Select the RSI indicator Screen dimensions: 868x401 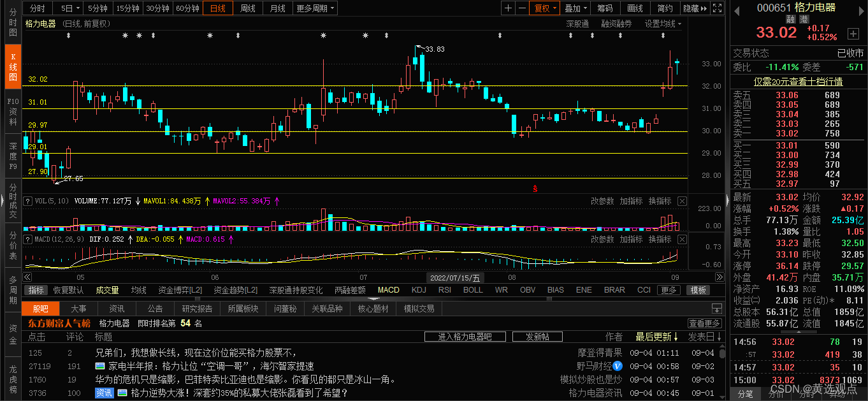point(444,290)
